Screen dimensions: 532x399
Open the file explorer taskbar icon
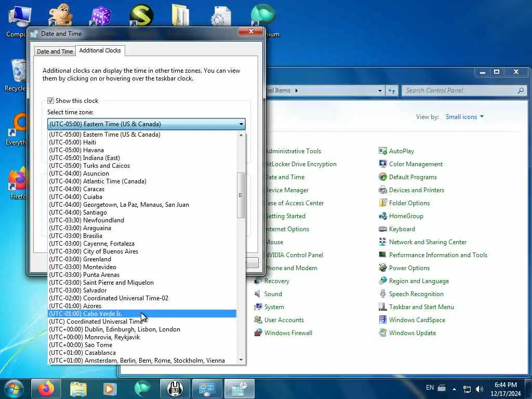(x=78, y=389)
